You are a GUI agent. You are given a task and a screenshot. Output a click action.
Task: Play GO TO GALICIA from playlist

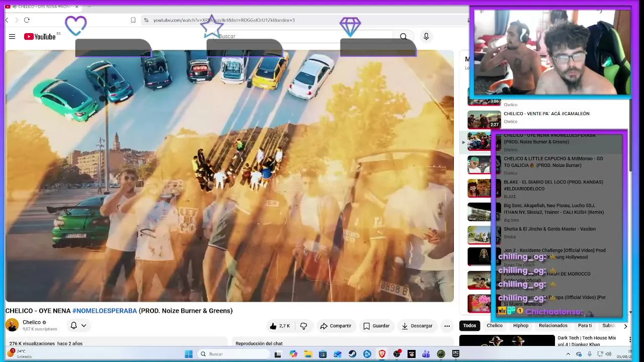point(553,162)
